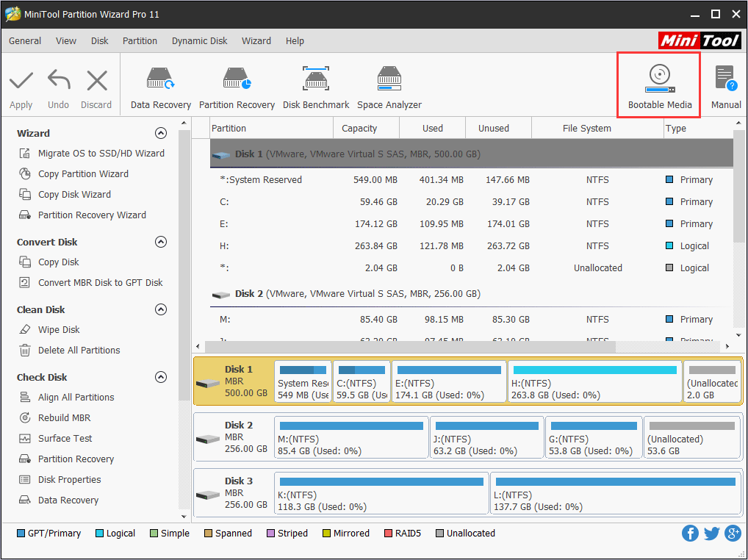Open the Partition menu

(x=140, y=40)
